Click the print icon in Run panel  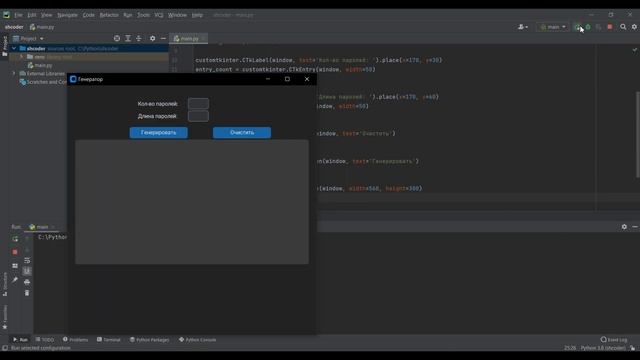(27, 282)
